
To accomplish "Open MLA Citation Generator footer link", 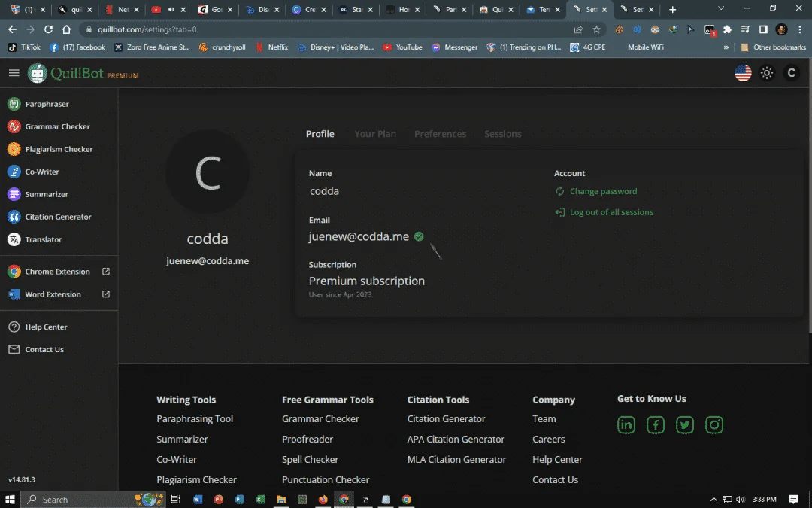I will point(457,459).
